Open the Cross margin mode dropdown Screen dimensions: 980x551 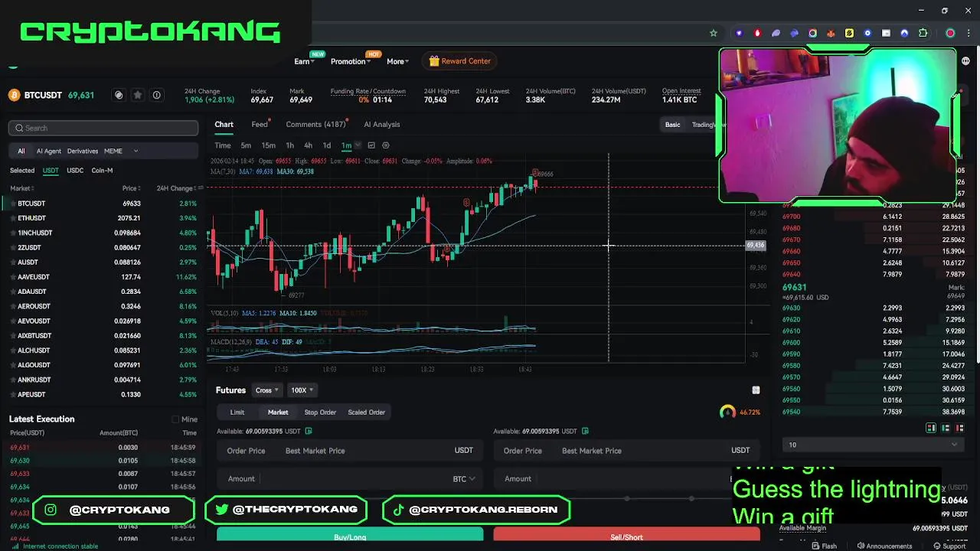pos(267,390)
